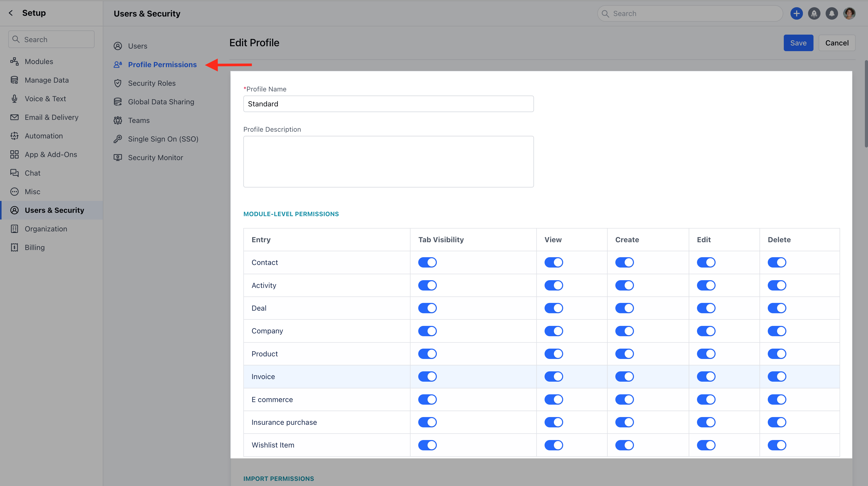Click the App & Add-Ons grid icon
Screen dimensions: 868x486
(x=14, y=154)
